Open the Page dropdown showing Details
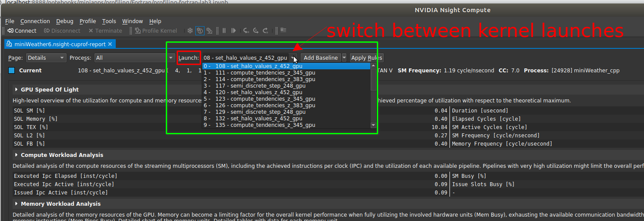Image resolution: width=644 pixels, height=221 pixels. click(x=46, y=58)
